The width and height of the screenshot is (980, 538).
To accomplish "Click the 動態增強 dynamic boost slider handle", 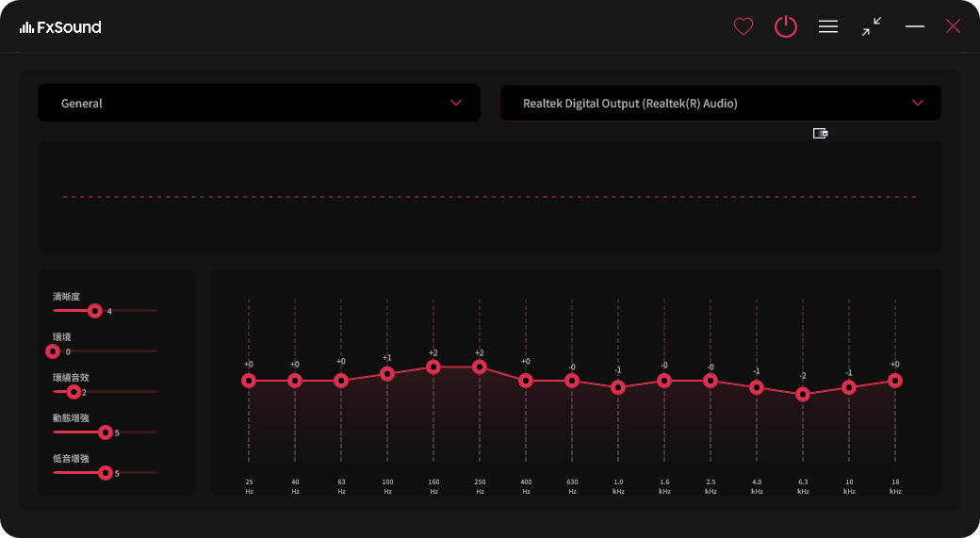I will (x=106, y=432).
